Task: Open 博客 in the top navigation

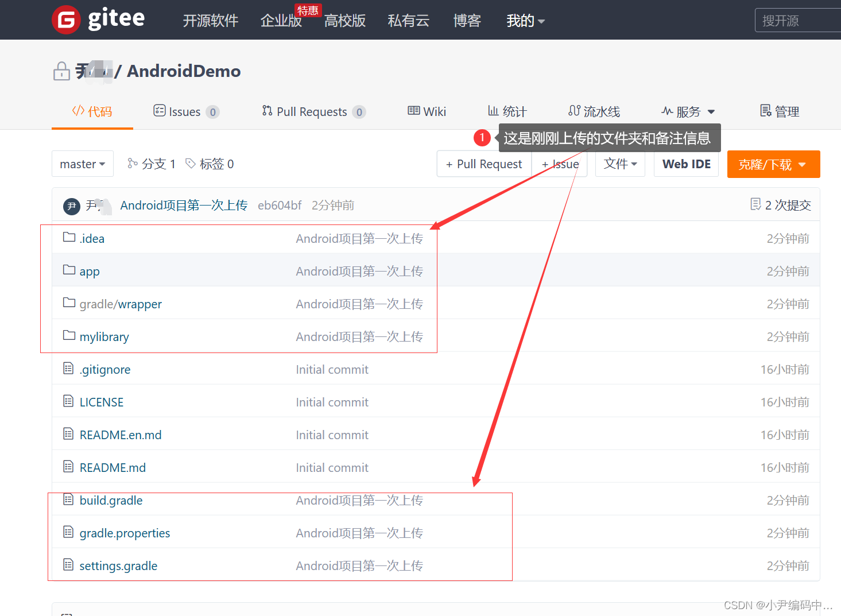Action: [x=467, y=21]
